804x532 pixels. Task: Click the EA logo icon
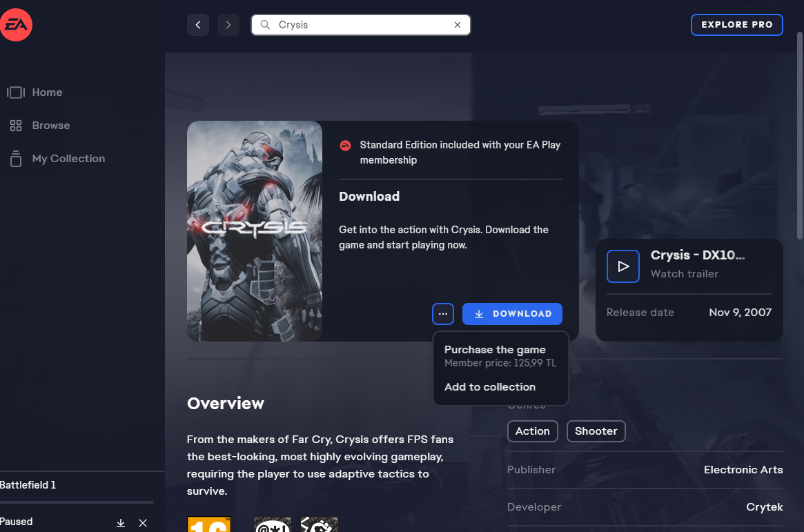tap(16, 25)
